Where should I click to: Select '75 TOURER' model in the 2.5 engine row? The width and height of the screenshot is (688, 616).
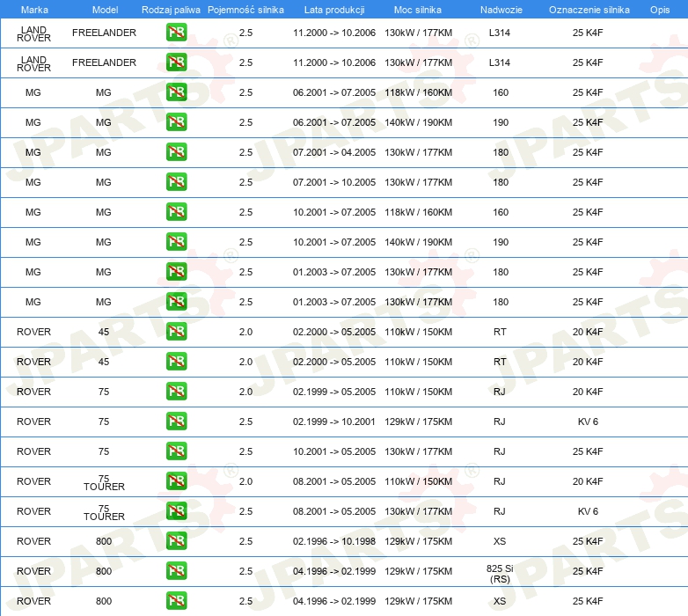(x=105, y=512)
